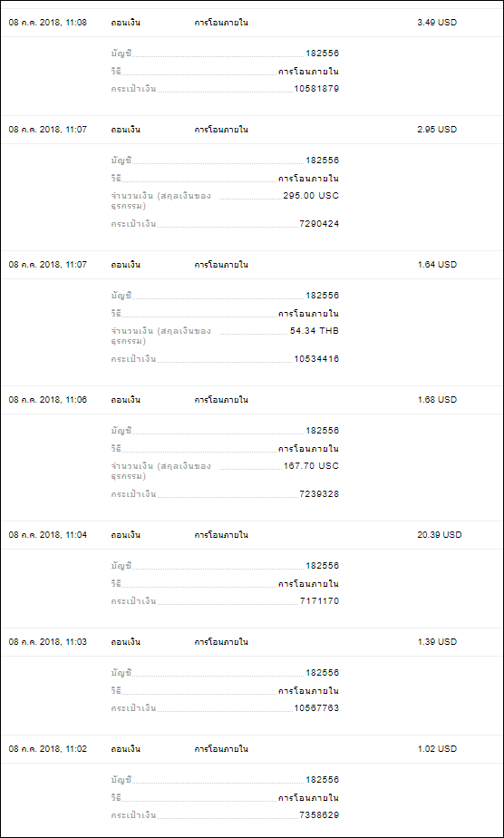Image resolution: width=504 pixels, height=838 pixels.
Task: Click the 167.70 USC amount value
Action: 311,466
